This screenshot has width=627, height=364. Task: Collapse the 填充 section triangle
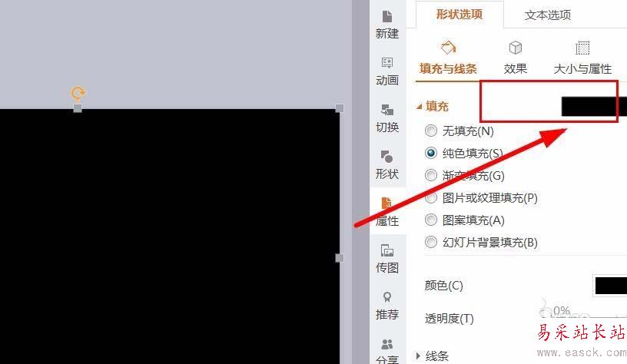(419, 107)
